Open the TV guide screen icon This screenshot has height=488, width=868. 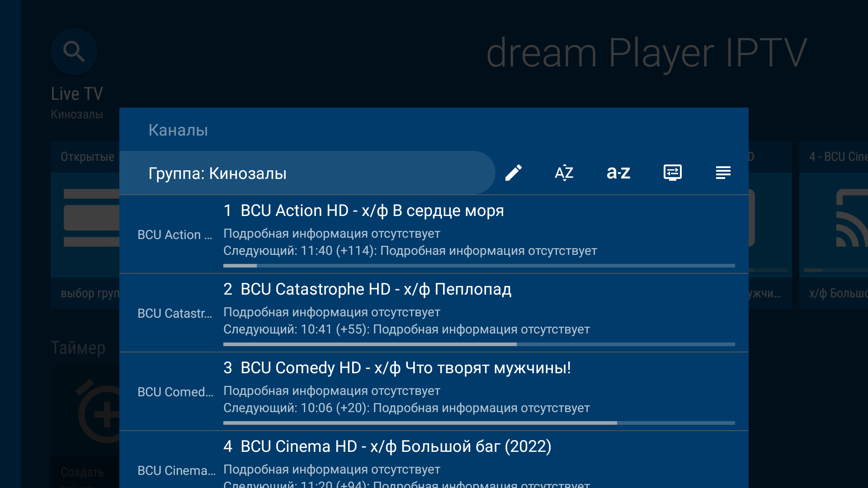click(x=673, y=173)
